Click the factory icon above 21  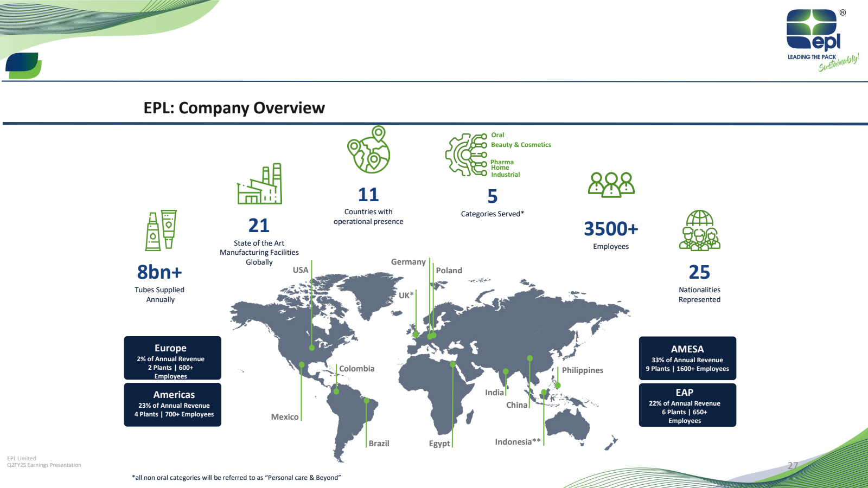pos(260,184)
